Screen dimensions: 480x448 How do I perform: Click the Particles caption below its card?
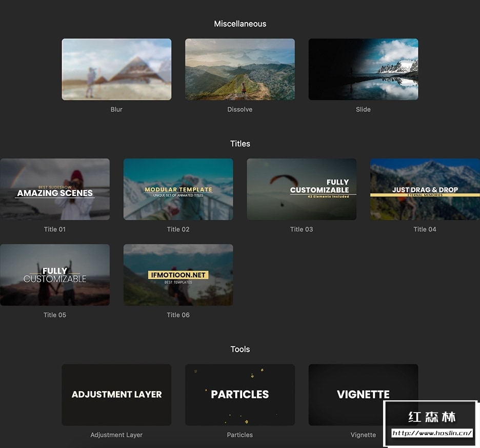[x=239, y=435]
